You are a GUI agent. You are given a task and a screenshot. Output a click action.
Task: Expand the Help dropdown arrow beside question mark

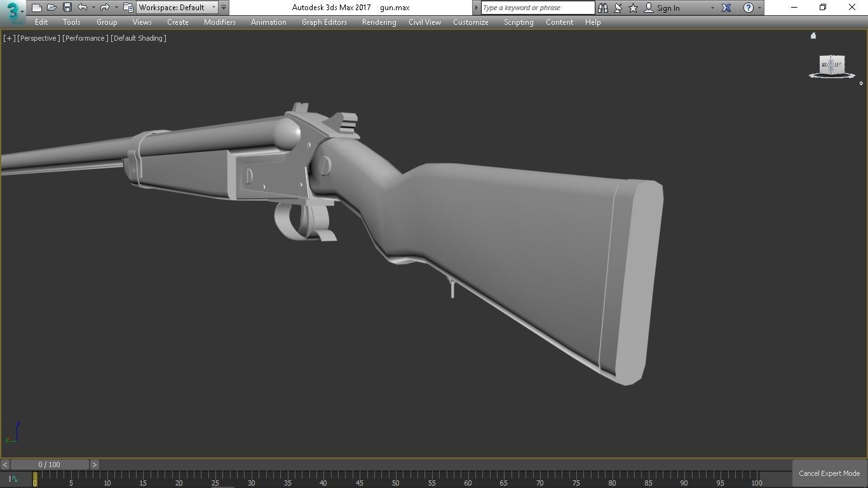[759, 8]
